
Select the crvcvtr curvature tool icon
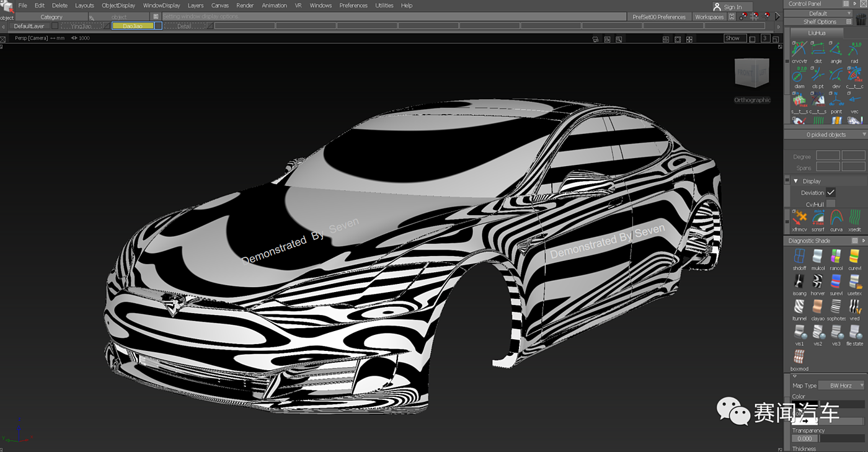799,49
